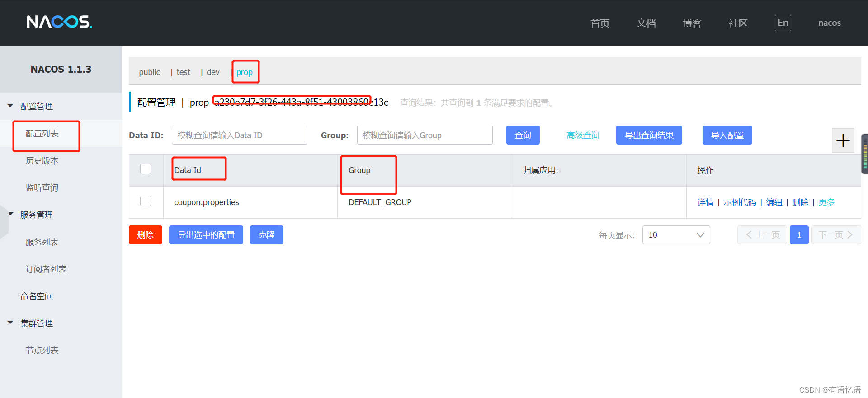Click 编辑 for coupon.properties

tap(774, 202)
